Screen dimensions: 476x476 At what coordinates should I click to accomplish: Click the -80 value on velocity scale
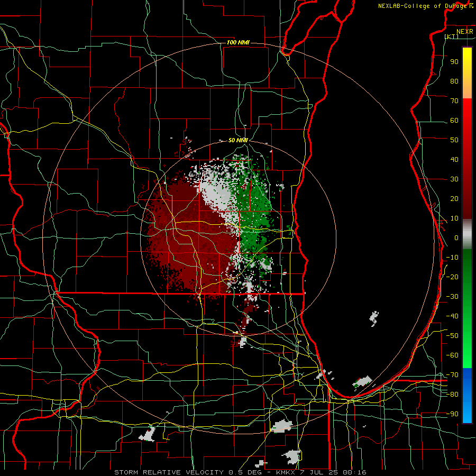(x=452, y=395)
